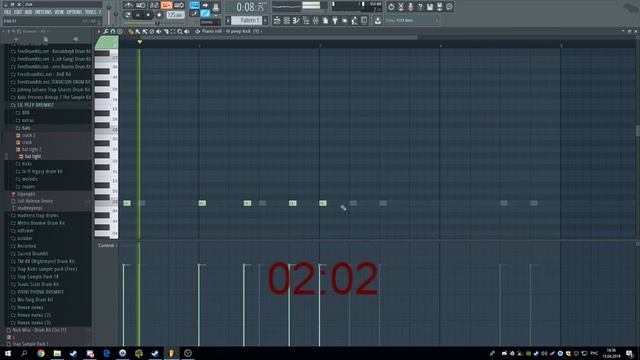Viewport: 640px width, 360px height.
Task: Select the piano roll Playback speaker tool
Action: [187, 31]
